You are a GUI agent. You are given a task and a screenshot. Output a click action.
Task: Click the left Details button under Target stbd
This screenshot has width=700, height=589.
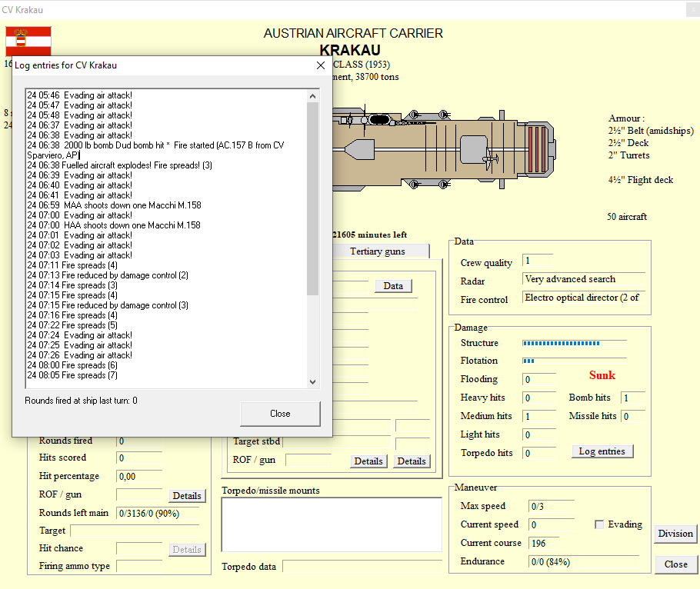coord(368,461)
